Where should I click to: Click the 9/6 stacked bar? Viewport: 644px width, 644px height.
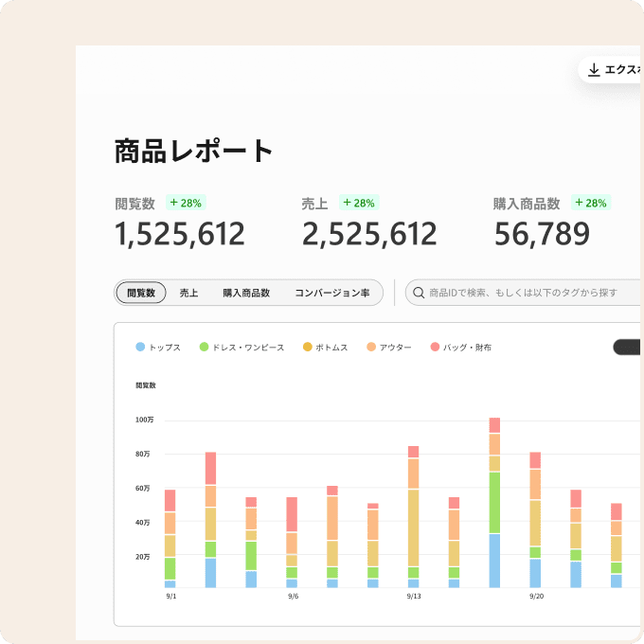(292, 542)
